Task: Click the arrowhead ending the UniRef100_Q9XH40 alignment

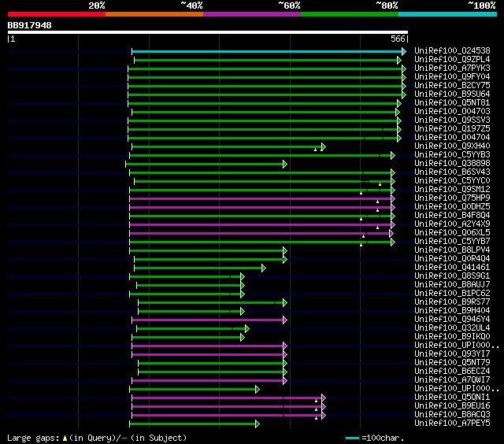Action: (x=324, y=147)
